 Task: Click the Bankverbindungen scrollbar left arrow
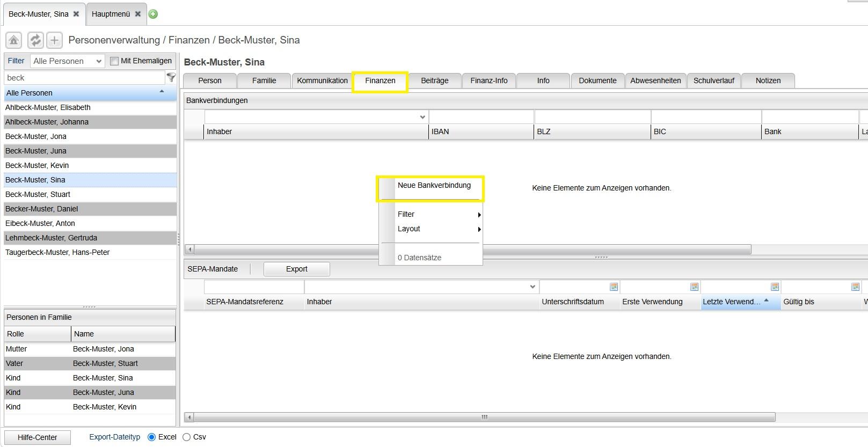[189, 250]
